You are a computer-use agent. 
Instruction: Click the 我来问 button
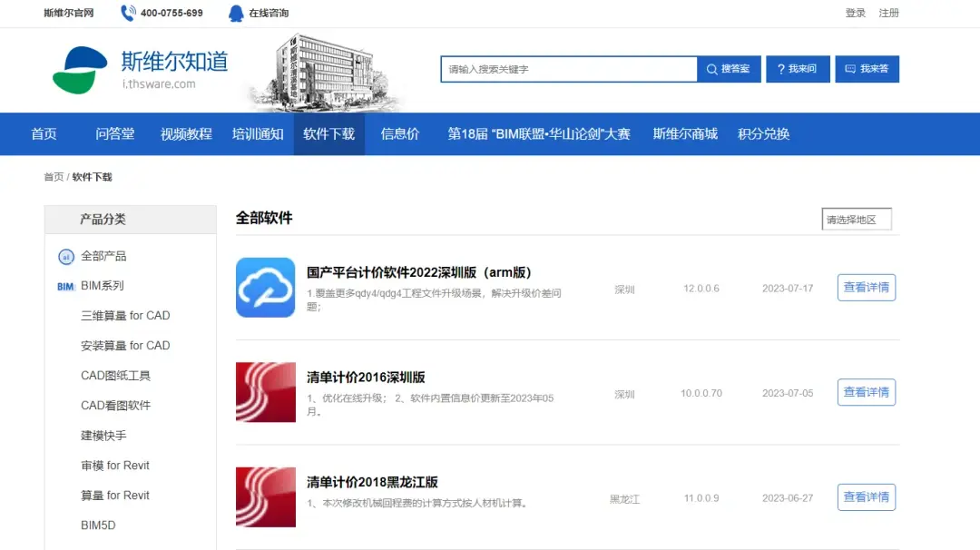[798, 69]
